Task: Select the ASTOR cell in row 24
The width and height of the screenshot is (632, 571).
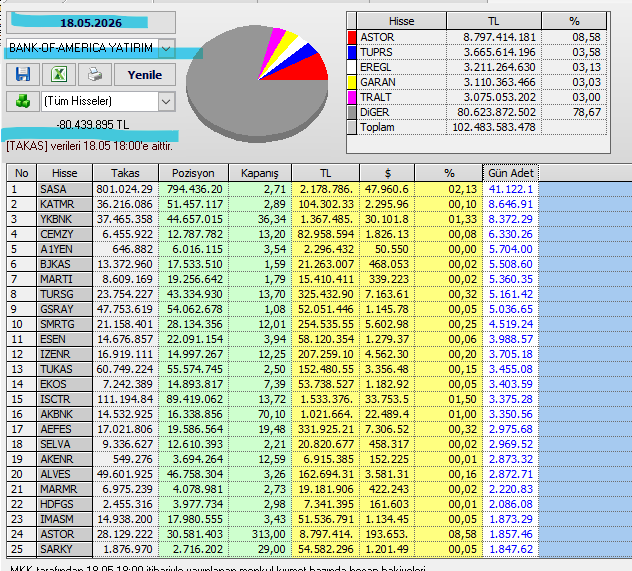Action: [x=64, y=534]
